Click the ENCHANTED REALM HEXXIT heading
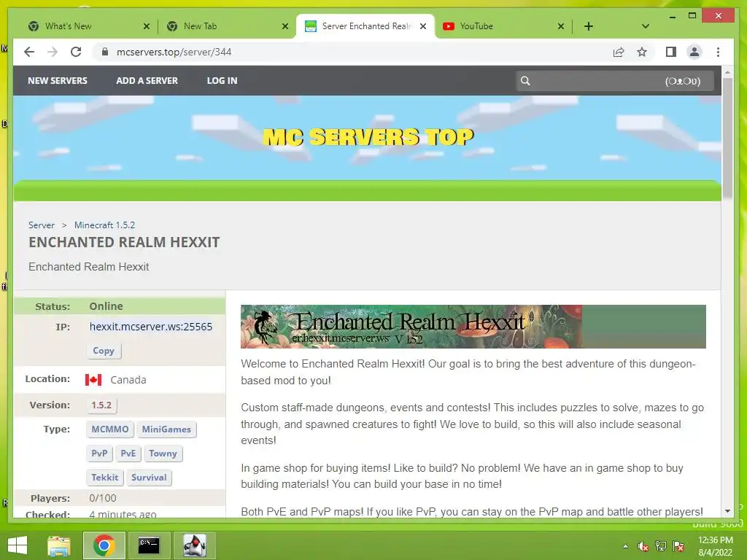The image size is (747, 560). [x=124, y=242]
